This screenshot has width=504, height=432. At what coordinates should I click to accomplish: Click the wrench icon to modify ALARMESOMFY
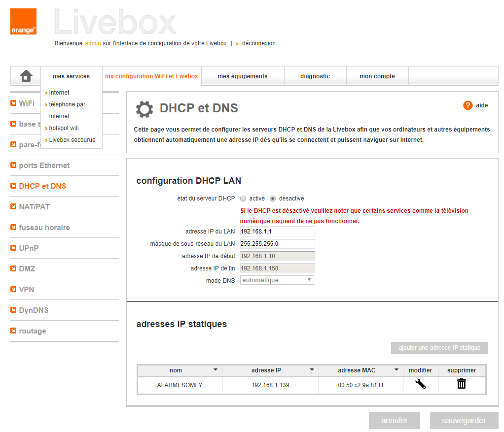420,384
